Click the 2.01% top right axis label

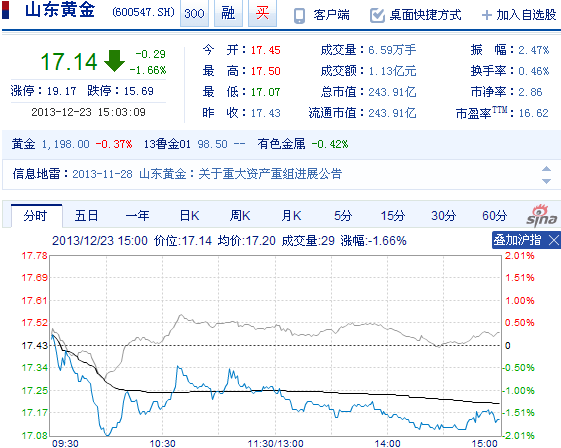519,256
